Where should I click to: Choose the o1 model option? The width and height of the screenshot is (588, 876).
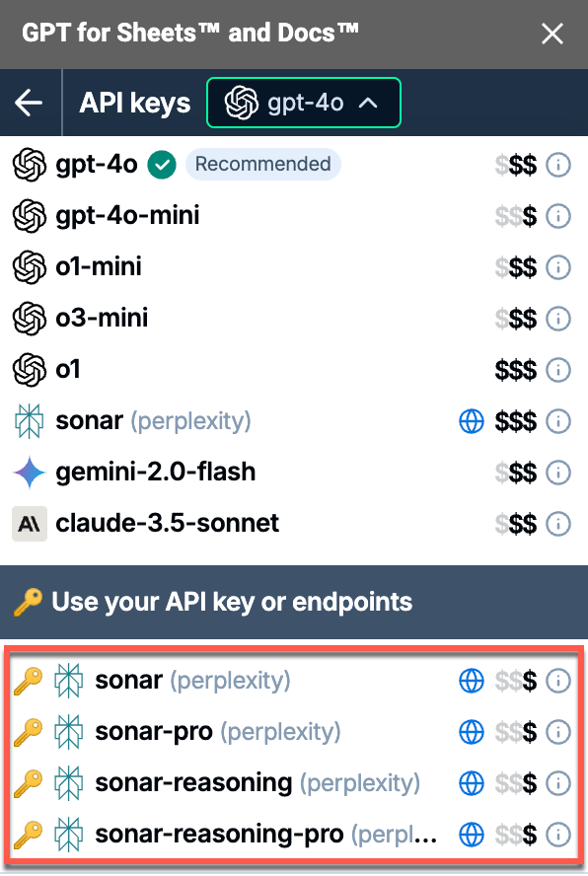point(294,370)
